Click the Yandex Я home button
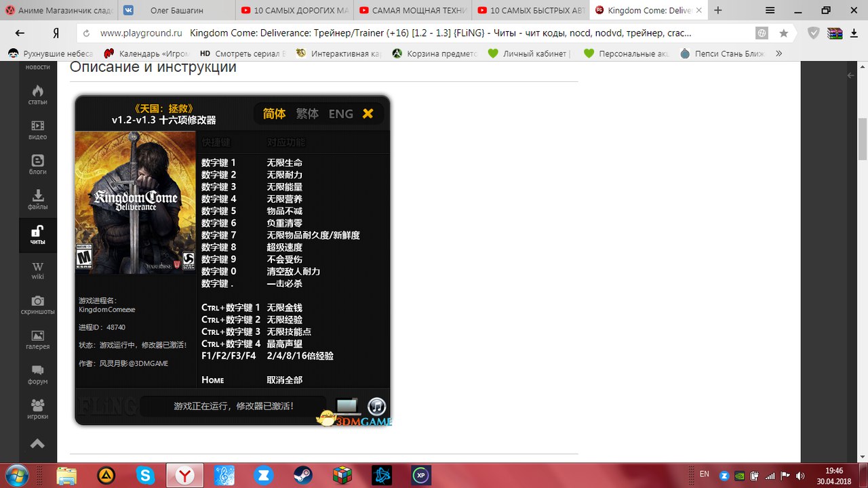The width and height of the screenshot is (868, 488). [56, 33]
